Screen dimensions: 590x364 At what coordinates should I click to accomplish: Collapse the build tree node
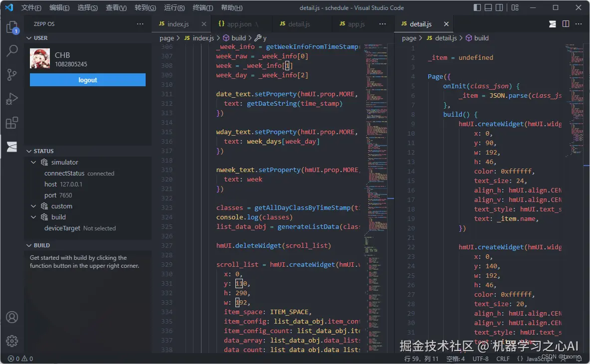[x=33, y=217]
